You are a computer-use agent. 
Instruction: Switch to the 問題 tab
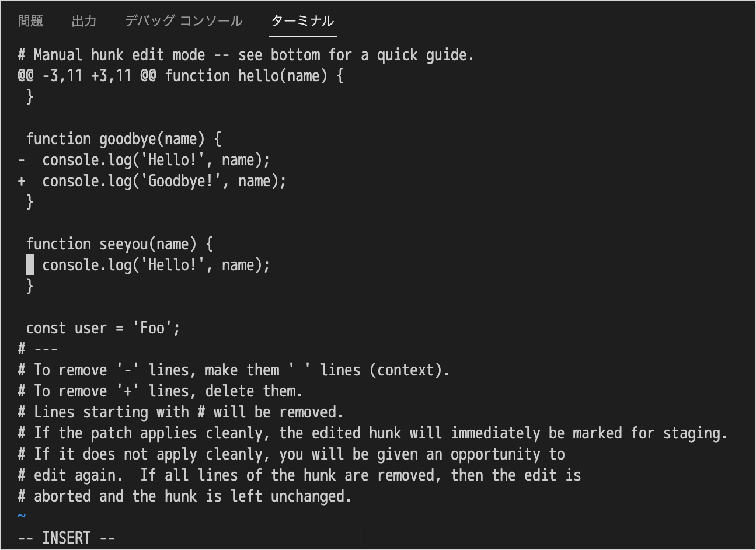(30, 21)
